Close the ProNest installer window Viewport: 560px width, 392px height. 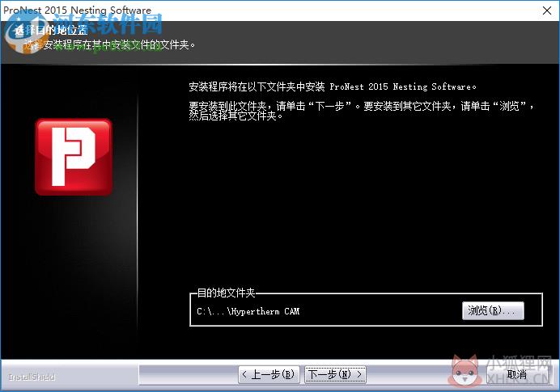pyautogui.click(x=547, y=11)
